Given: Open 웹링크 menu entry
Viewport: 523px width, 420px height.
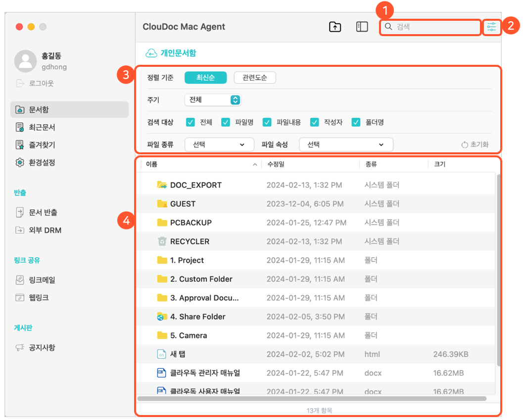Looking at the screenshot, I should click(39, 297).
